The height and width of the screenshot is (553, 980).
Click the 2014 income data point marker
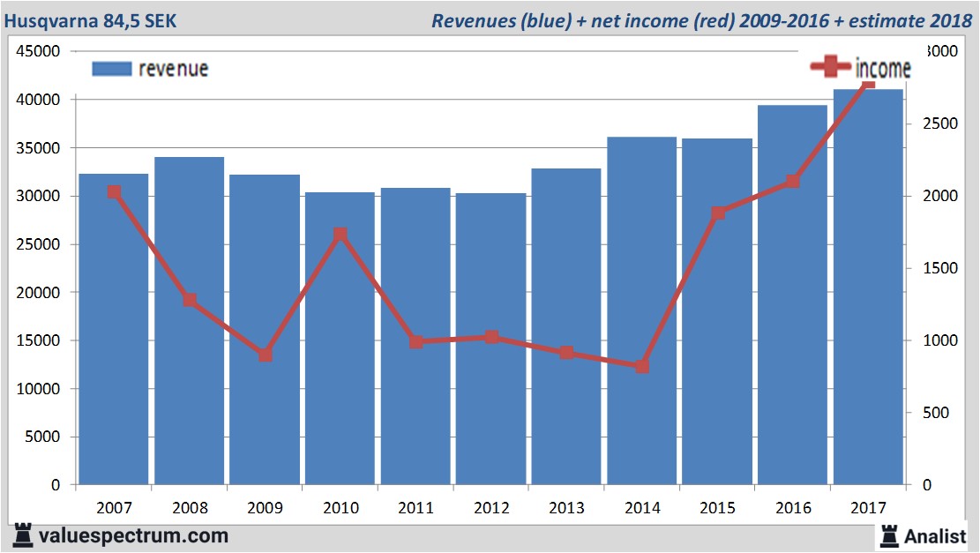click(642, 366)
